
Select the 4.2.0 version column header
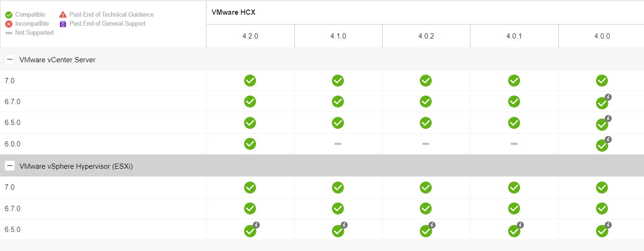tap(250, 36)
